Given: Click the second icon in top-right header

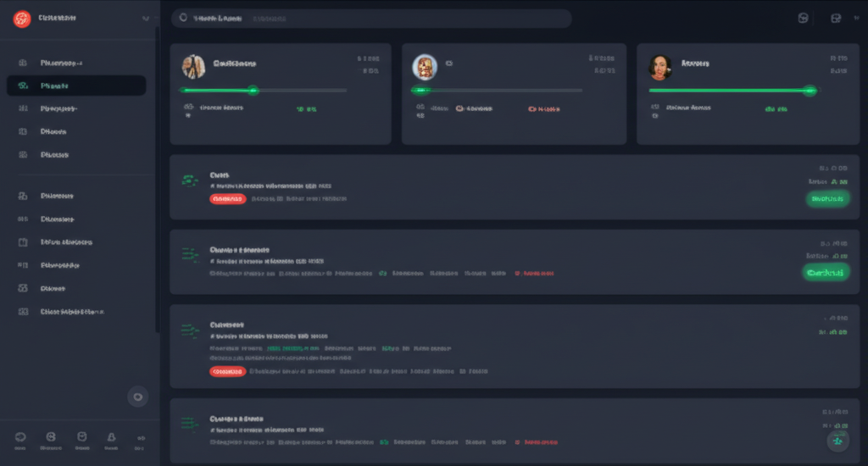Looking at the screenshot, I should point(836,19).
